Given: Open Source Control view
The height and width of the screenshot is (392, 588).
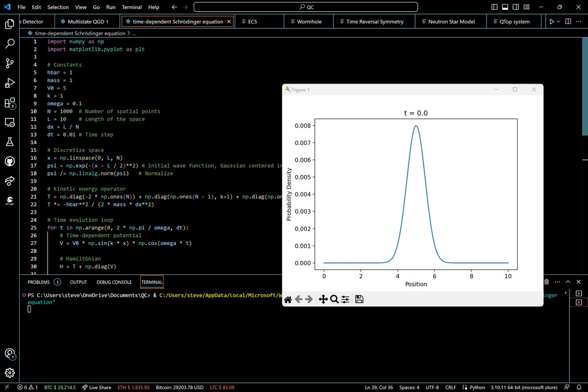Looking at the screenshot, I should pos(10,63).
